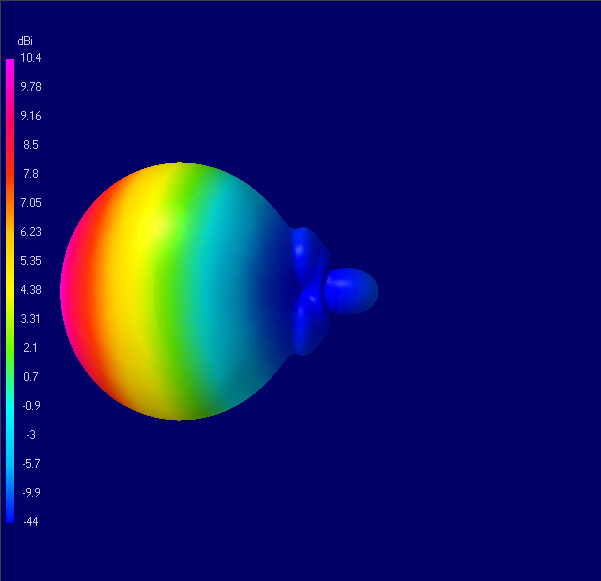Click the -0.9 scale value
Screen dimensions: 601x581
31,406
